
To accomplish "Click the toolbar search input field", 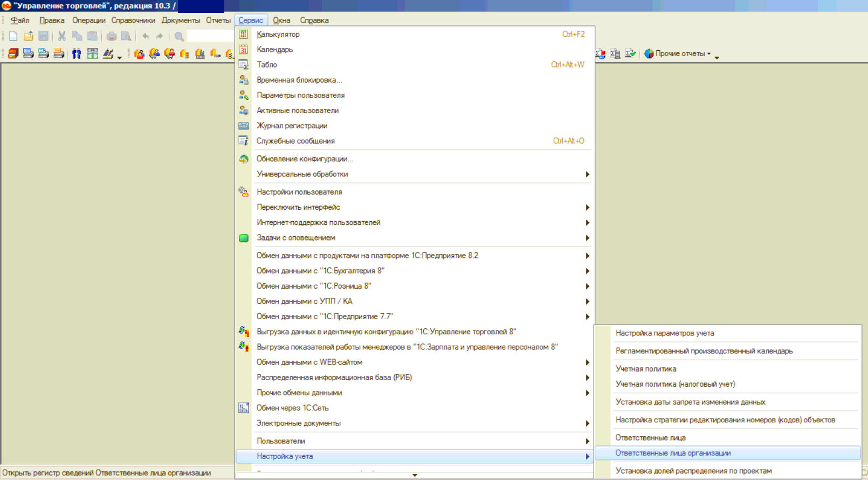I will (x=210, y=36).
